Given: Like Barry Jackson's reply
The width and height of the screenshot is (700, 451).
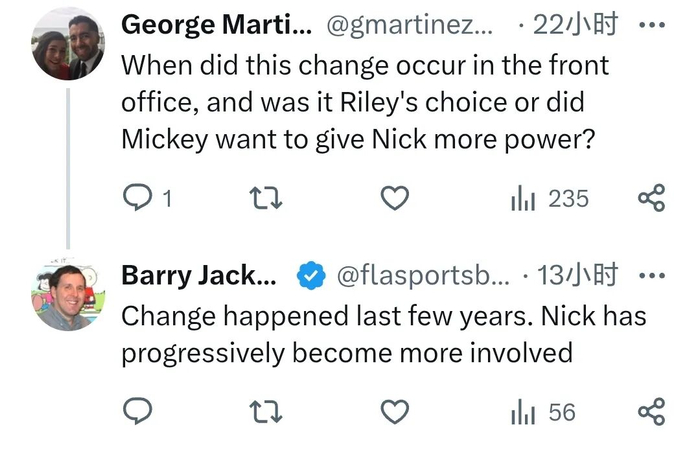Looking at the screenshot, I should (x=396, y=411).
